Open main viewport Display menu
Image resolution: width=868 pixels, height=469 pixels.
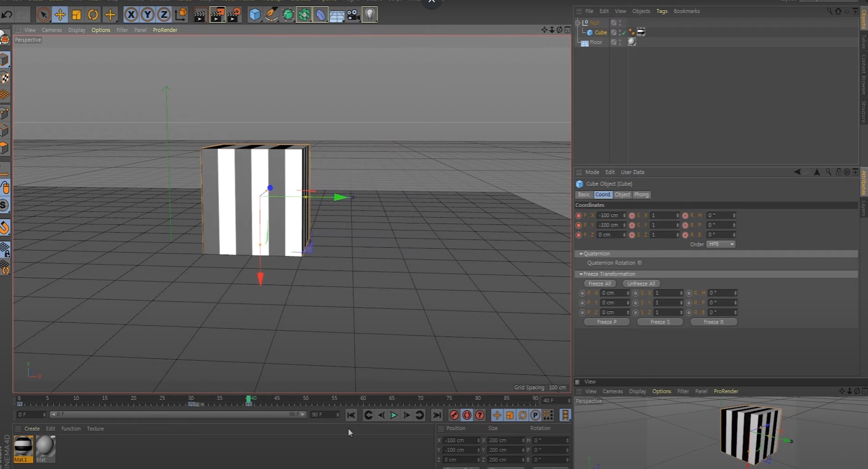tap(77, 30)
